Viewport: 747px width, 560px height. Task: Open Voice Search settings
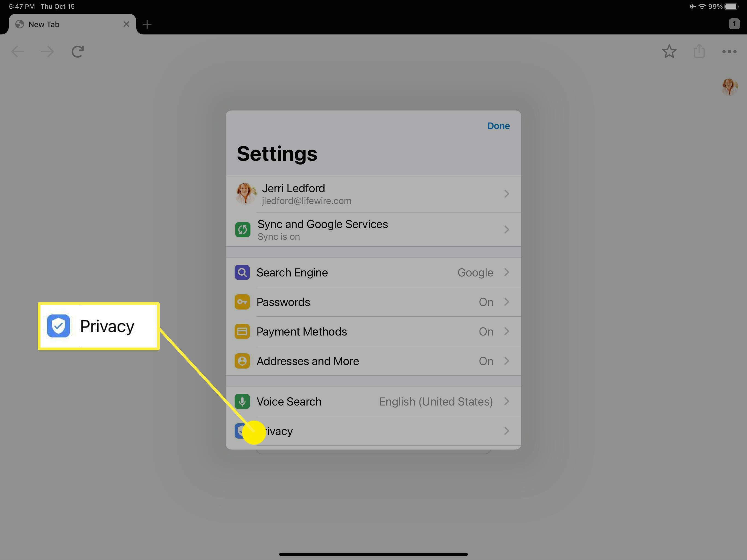point(373,401)
